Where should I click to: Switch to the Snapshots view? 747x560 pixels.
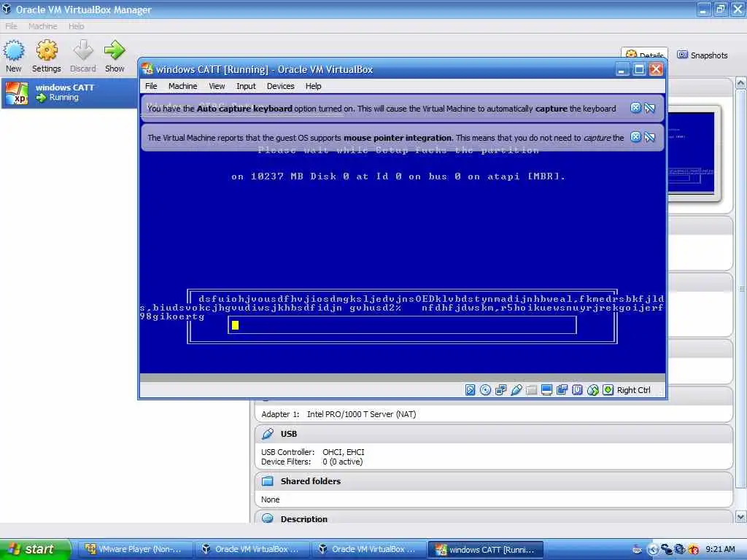point(703,55)
